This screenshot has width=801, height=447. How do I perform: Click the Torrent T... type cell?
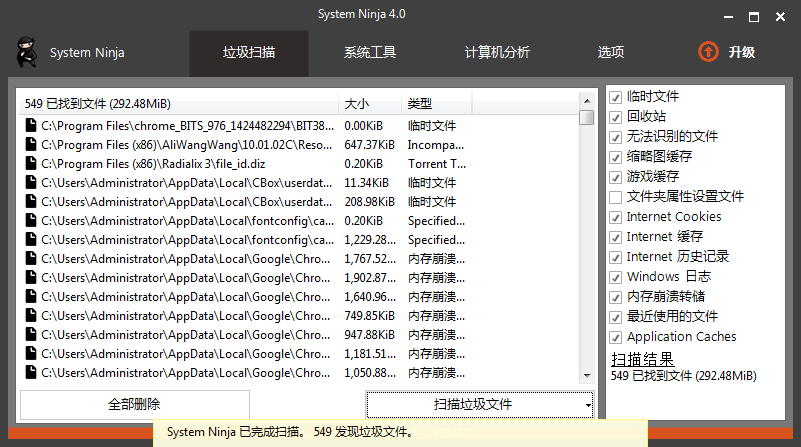pos(437,164)
